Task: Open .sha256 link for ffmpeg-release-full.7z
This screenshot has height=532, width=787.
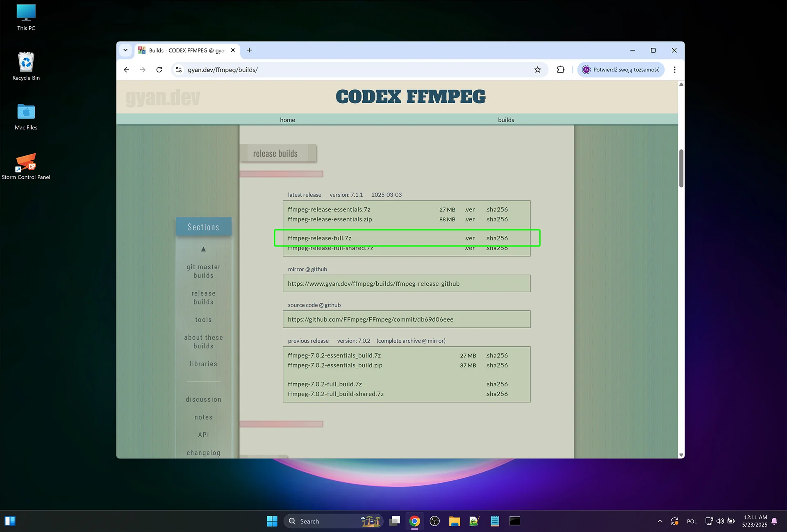Action: 496,238
